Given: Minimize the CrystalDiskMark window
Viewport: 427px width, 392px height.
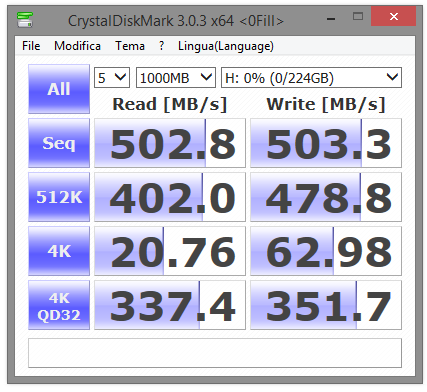Looking at the screenshot, I should coord(331,19).
